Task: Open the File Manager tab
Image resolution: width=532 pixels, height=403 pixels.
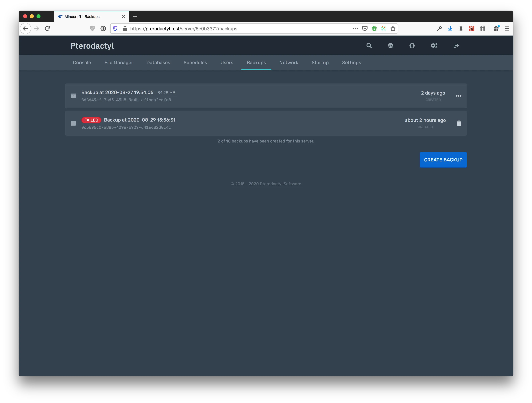Action: [119, 63]
